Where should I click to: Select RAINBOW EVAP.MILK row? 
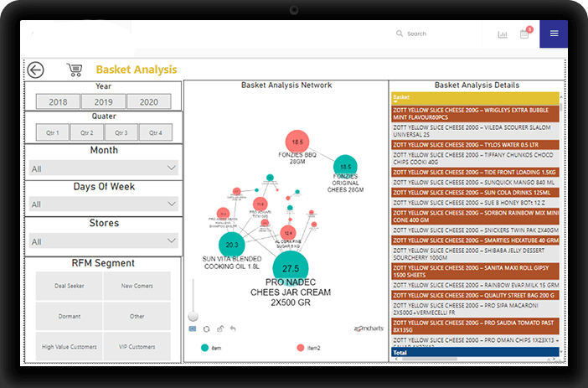click(x=475, y=285)
